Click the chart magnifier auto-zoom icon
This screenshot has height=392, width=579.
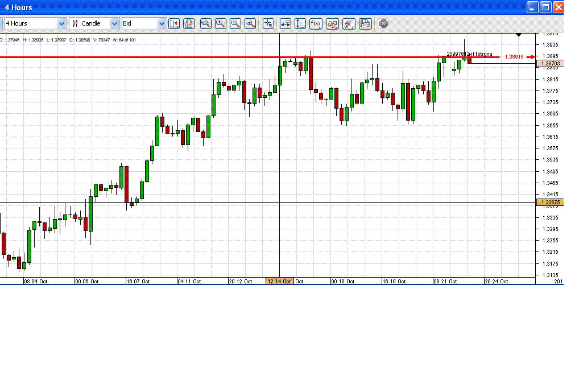206,24
